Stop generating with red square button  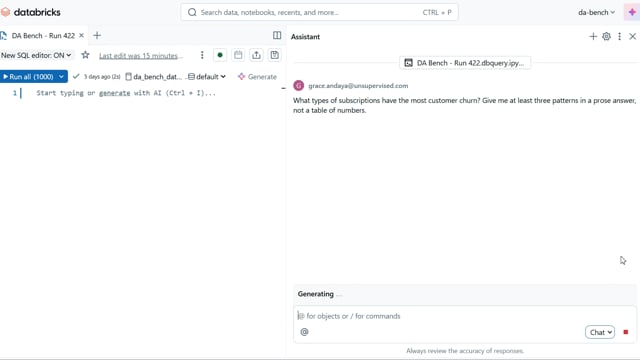click(x=626, y=332)
